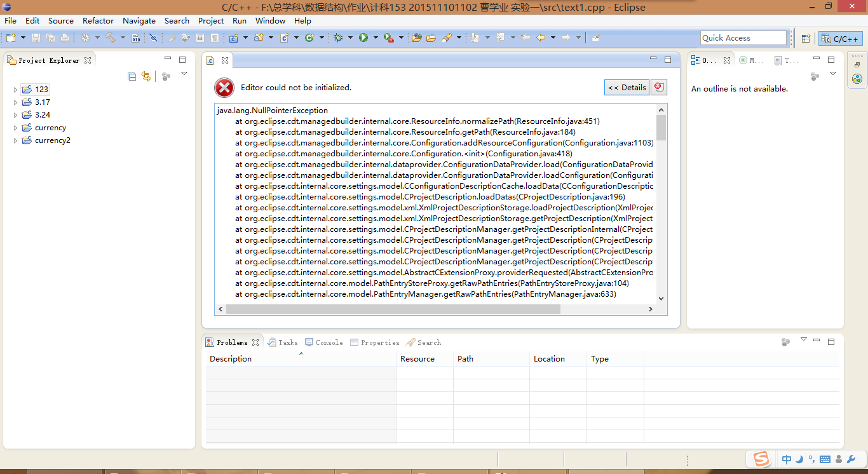Image resolution: width=868 pixels, height=474 pixels.
Task: Click the stack trace vertical scrollbar thumb
Action: click(661, 128)
